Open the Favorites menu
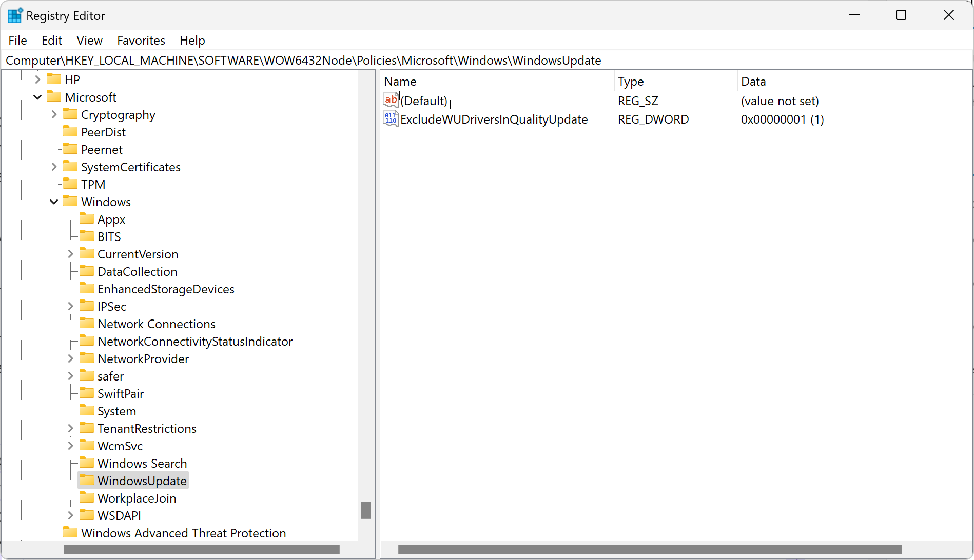 click(x=141, y=40)
